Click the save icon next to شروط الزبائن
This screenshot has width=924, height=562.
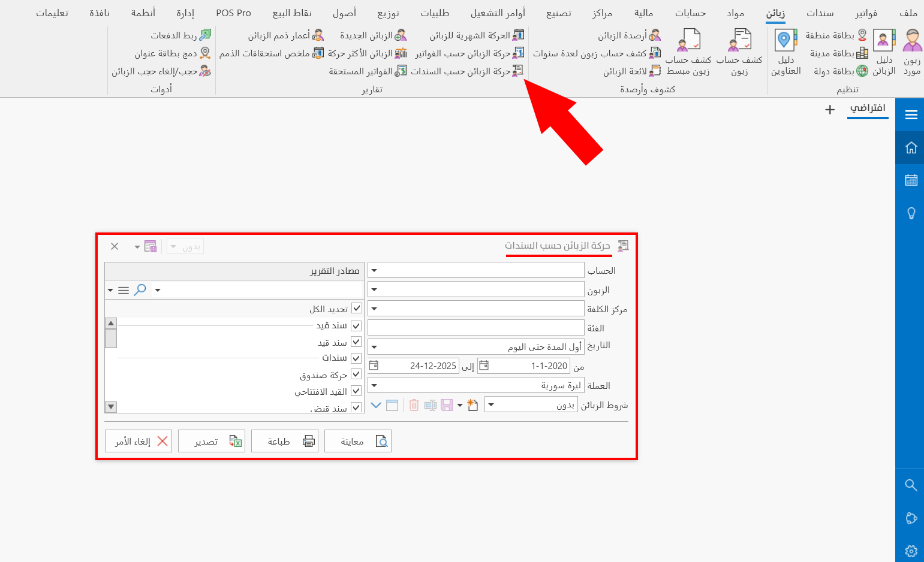(x=447, y=405)
